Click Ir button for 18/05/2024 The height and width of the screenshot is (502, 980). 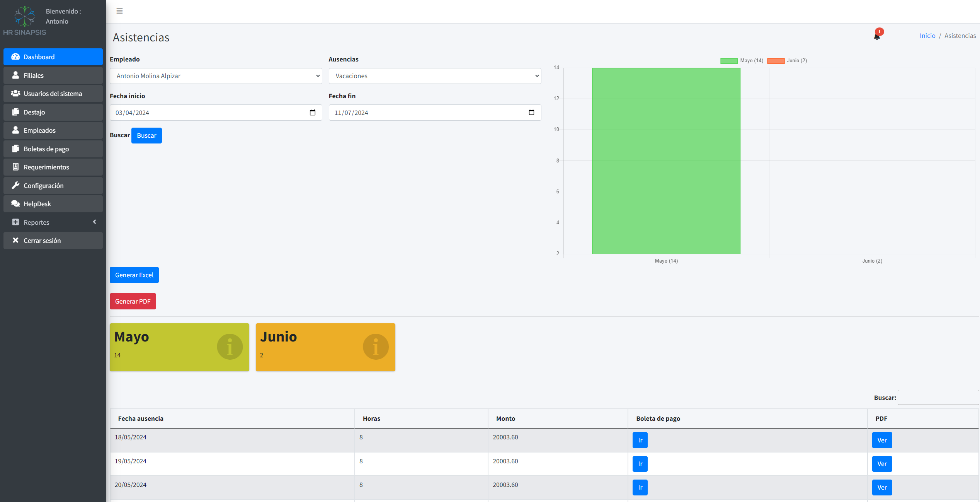[x=640, y=440]
